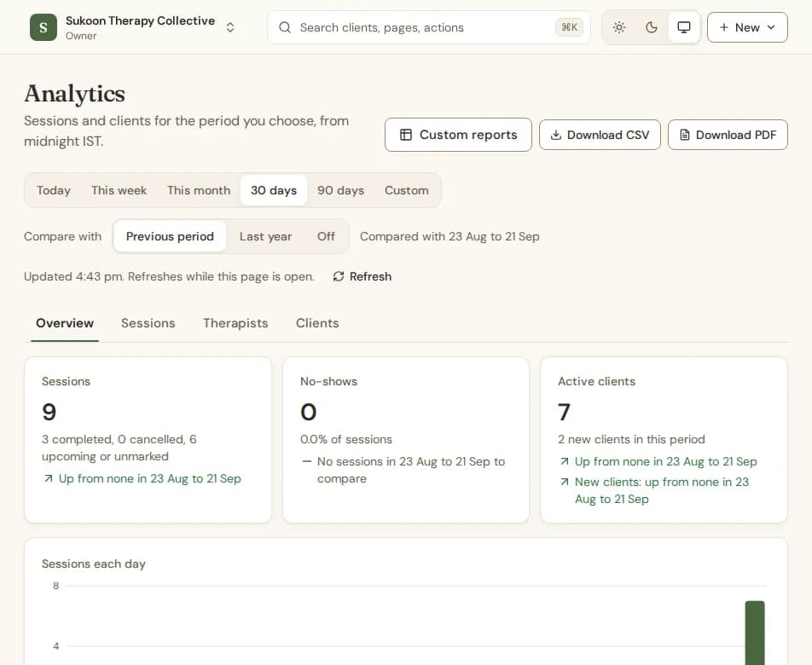Select the This month range
The width and height of the screenshot is (812, 665).
pos(199,190)
